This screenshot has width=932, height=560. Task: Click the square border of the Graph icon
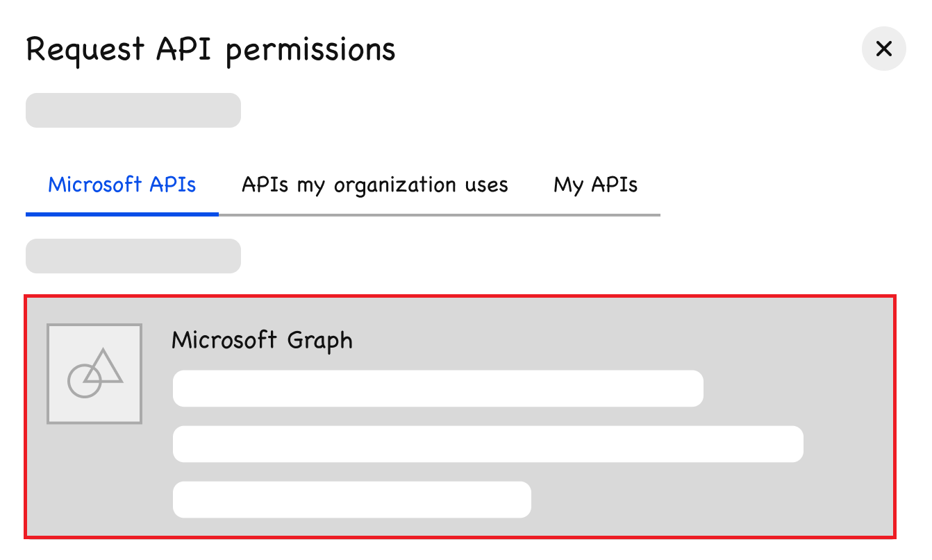48,375
